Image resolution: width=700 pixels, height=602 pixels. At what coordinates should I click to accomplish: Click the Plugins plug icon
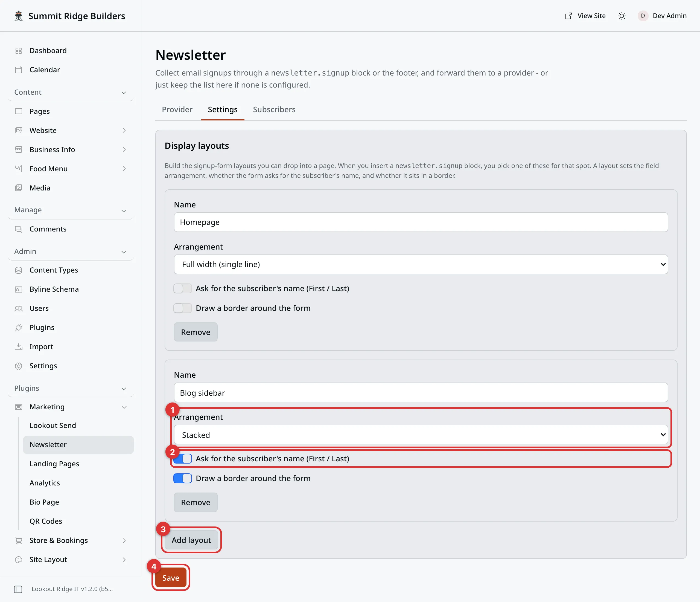coord(19,328)
